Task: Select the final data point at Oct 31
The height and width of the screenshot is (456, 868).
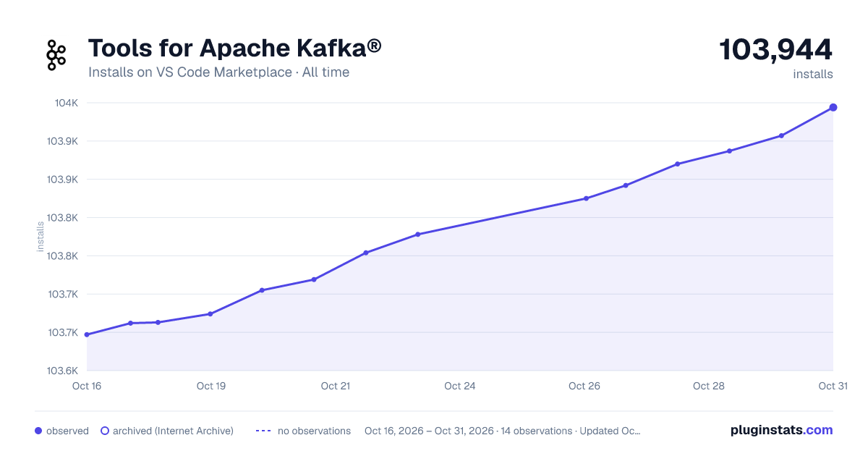Action: [x=833, y=107]
